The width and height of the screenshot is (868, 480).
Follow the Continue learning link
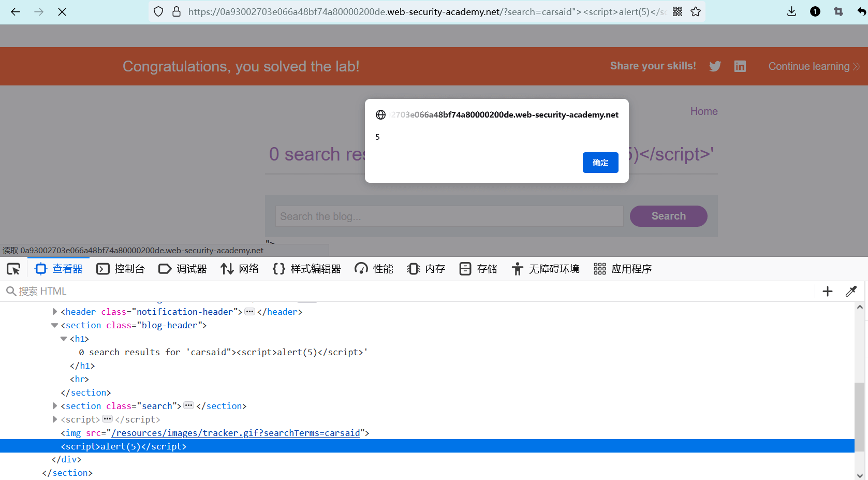pyautogui.click(x=814, y=66)
